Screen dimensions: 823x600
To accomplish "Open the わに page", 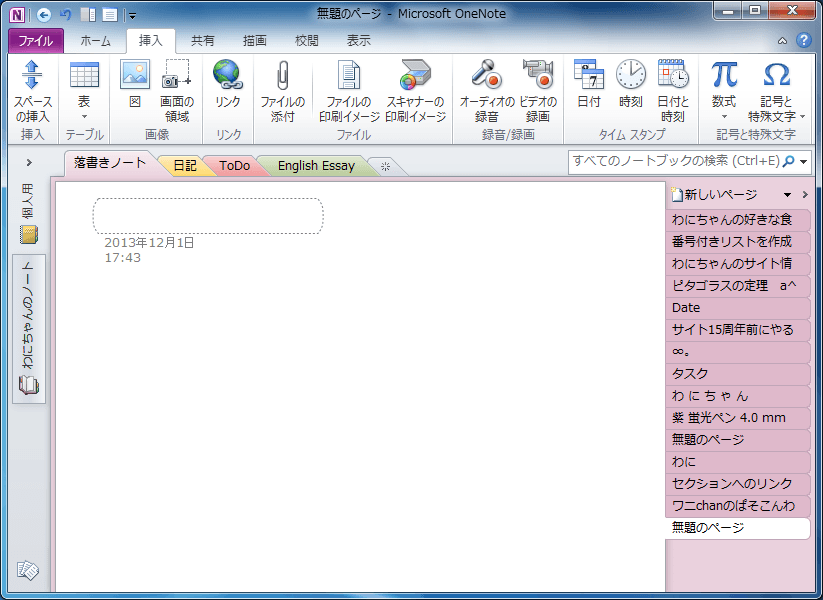I will point(737,462).
